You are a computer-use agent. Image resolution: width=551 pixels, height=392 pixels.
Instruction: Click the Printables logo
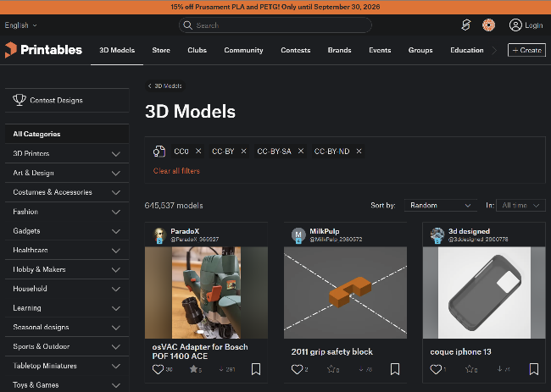pyautogui.click(x=43, y=50)
